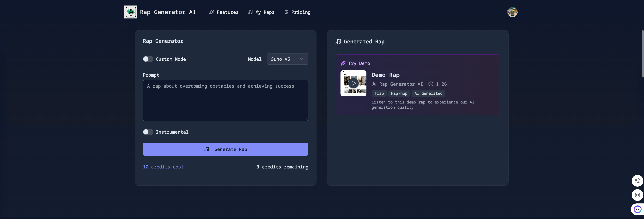The image size is (644, 219).
Task: Play the Demo Rap track
Action: 353,83
